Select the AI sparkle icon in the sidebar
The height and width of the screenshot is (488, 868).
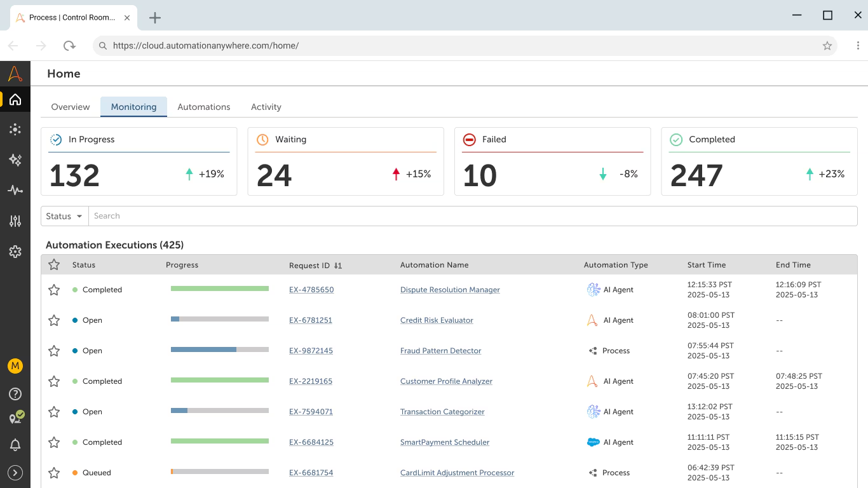tap(15, 160)
